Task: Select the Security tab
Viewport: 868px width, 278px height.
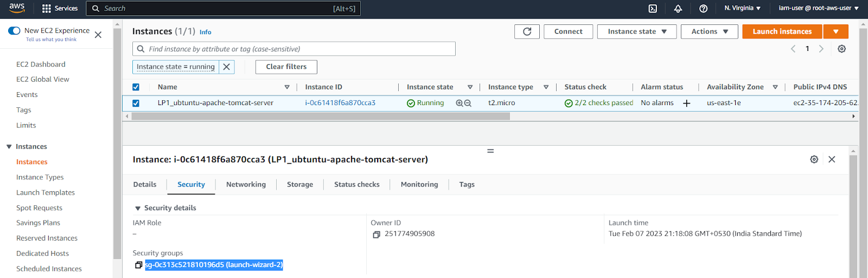Action: [191, 185]
